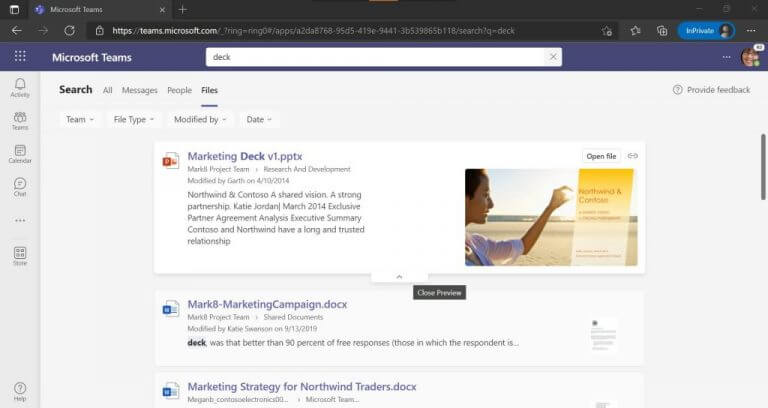The width and height of the screenshot is (768, 408).
Task: Expand the Date filter dropdown
Action: (x=259, y=119)
